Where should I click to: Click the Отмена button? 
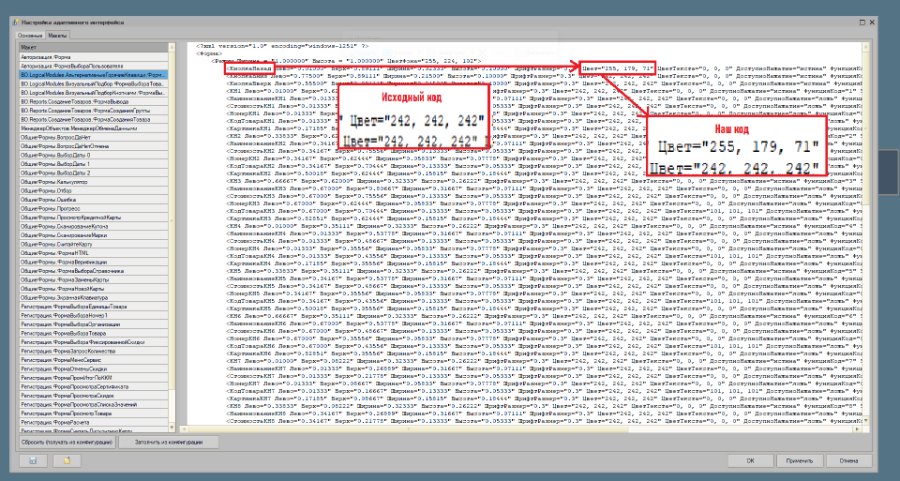849,460
